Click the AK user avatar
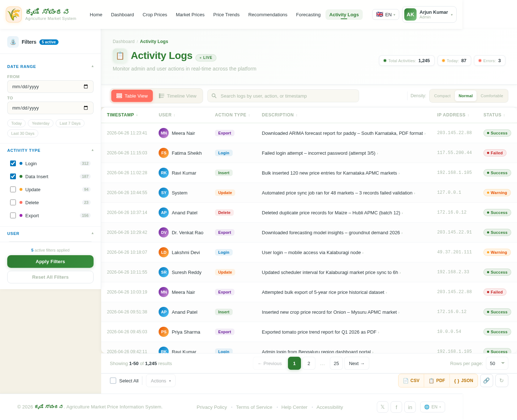 click(410, 14)
